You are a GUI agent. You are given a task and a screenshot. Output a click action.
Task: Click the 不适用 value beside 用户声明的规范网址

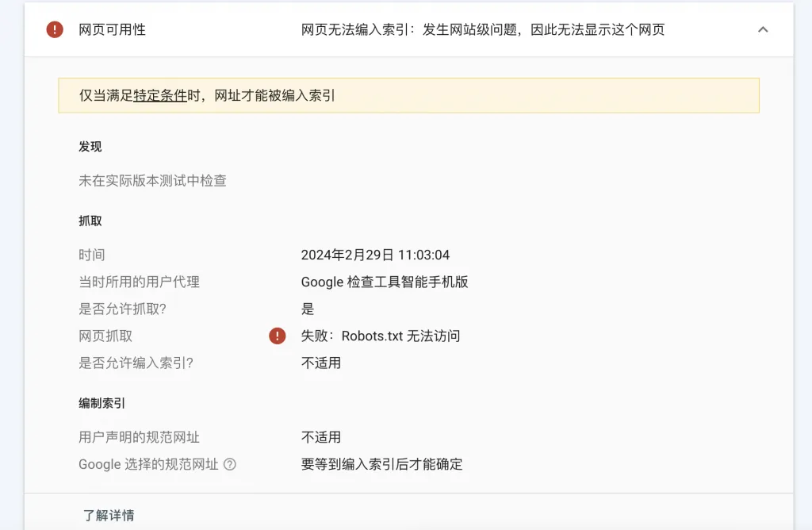(321, 437)
